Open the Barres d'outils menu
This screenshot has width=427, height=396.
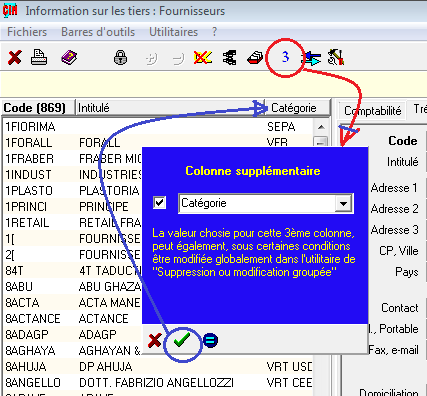98,32
